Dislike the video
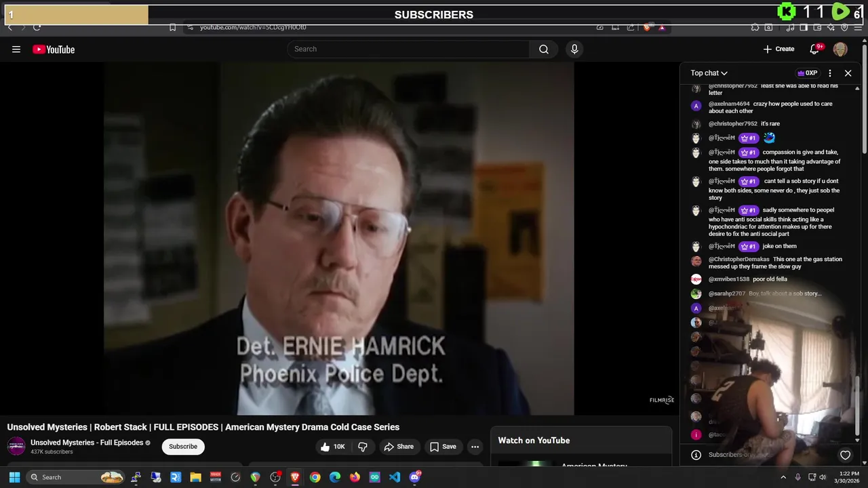The image size is (868, 488). [363, 447]
